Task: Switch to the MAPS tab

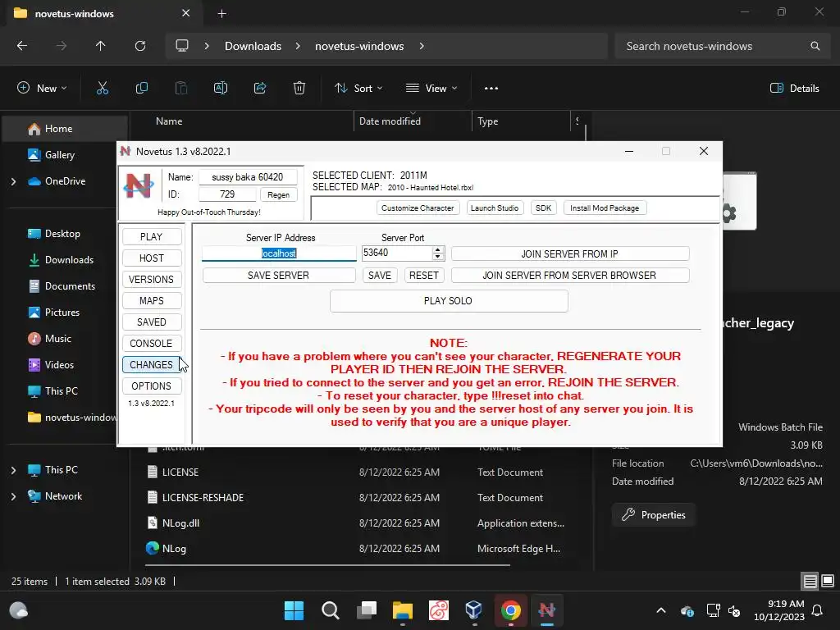Action: pyautogui.click(x=152, y=301)
